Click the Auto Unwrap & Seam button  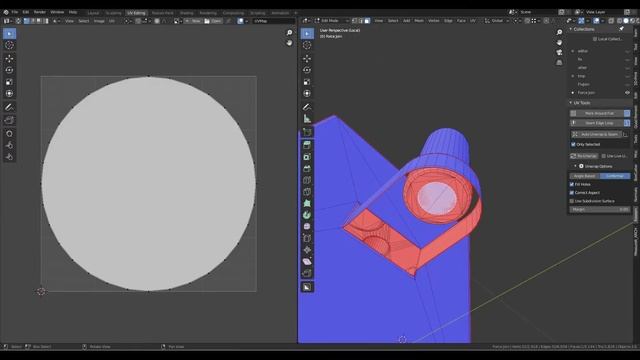point(596,134)
